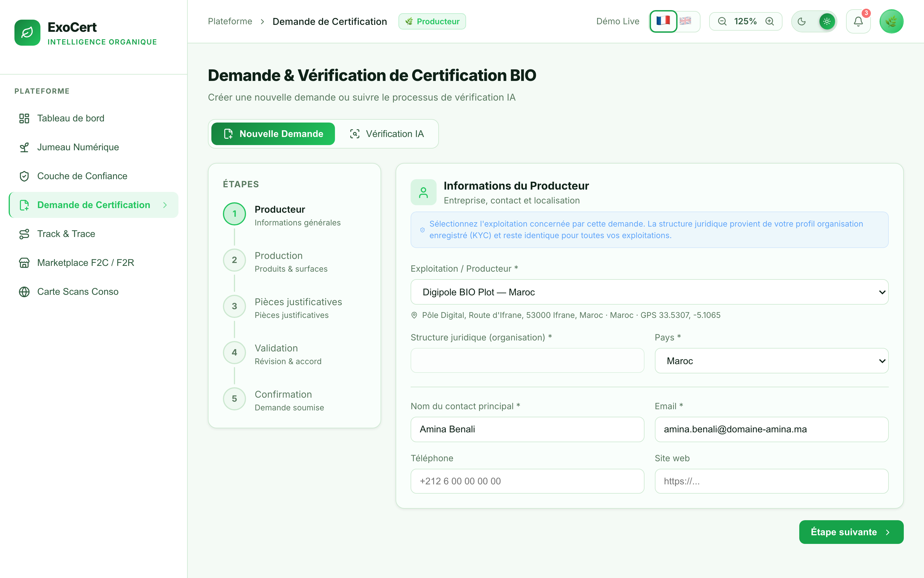Click the Étape suivante button
Screen dimensions: 924x578
coord(851,532)
